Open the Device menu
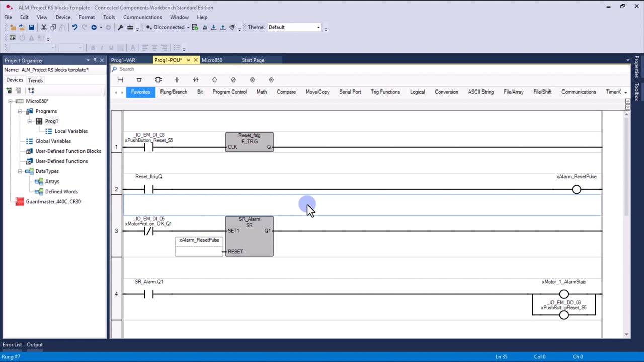The height and width of the screenshot is (362, 644). [63, 17]
